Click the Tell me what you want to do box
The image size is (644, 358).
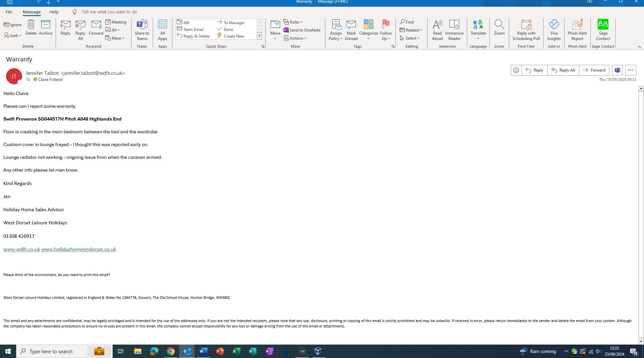[109, 12]
